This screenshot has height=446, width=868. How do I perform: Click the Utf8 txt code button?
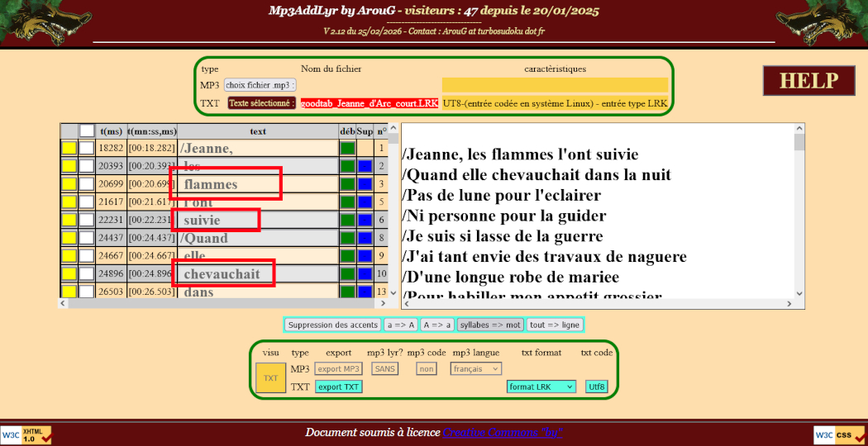click(x=597, y=387)
